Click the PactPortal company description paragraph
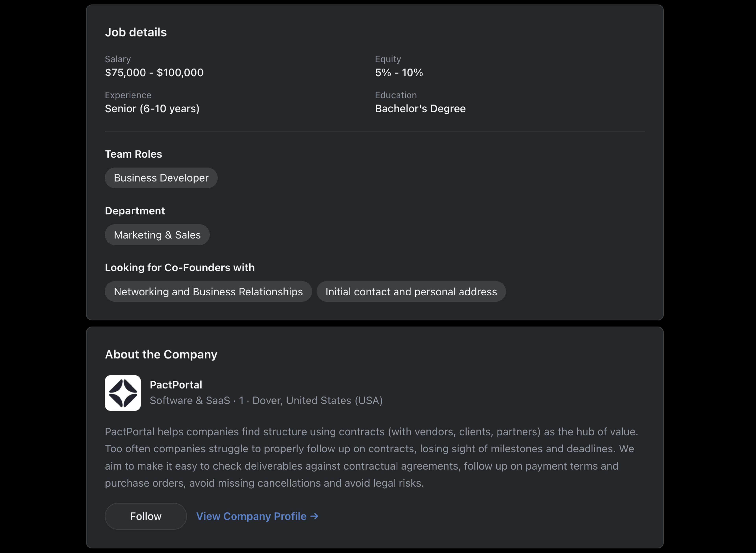The image size is (756, 553). coord(372,457)
